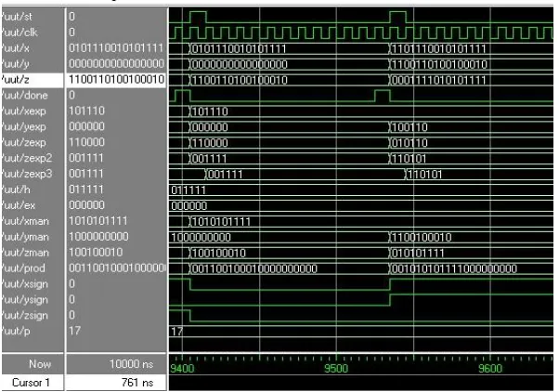The width and height of the screenshot is (559, 392).
Task: Select the /uut/zexp2 signal name
Action: pyautogui.click(x=26, y=158)
